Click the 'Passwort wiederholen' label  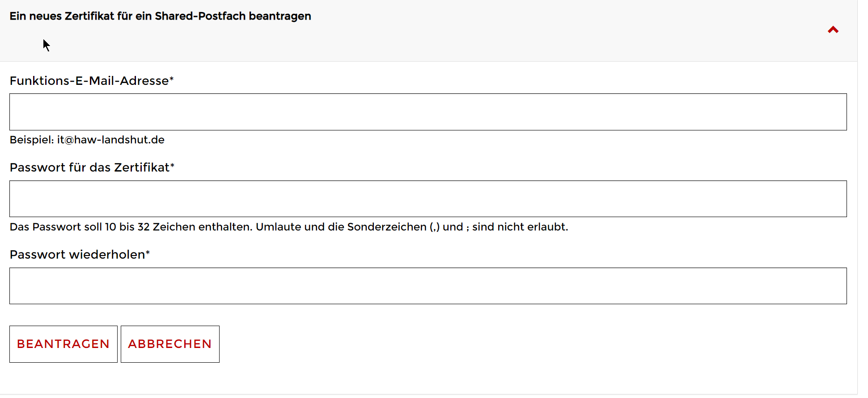pos(77,255)
